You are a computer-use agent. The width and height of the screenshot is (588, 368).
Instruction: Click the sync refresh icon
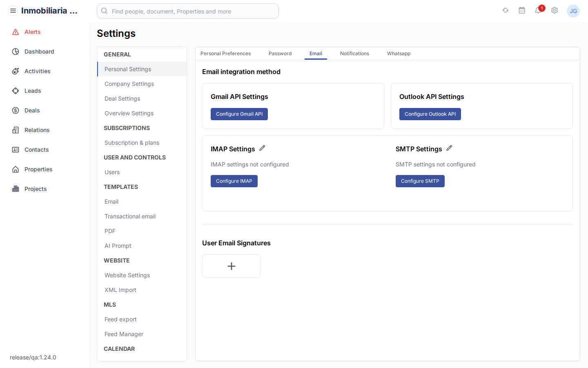tap(506, 11)
